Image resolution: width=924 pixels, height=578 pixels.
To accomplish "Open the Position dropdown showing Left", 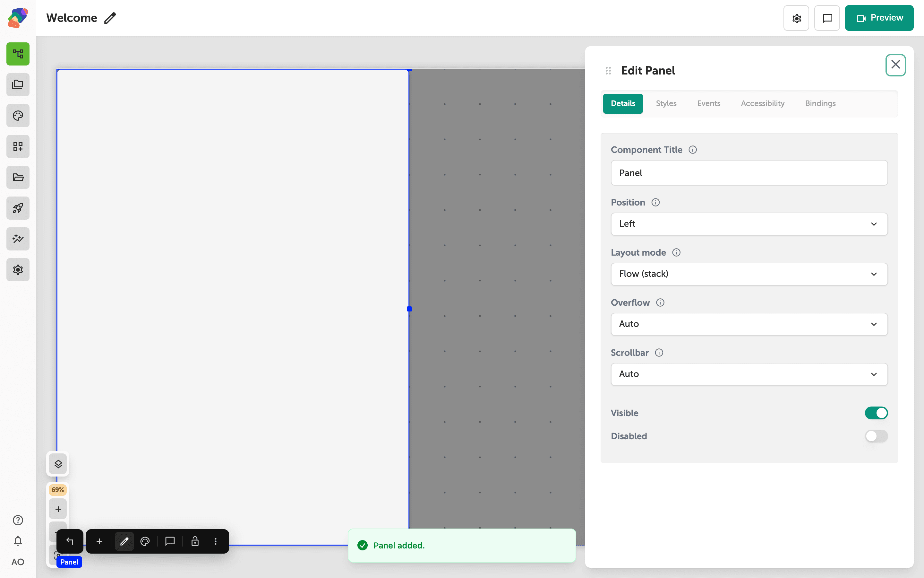I will click(x=749, y=224).
